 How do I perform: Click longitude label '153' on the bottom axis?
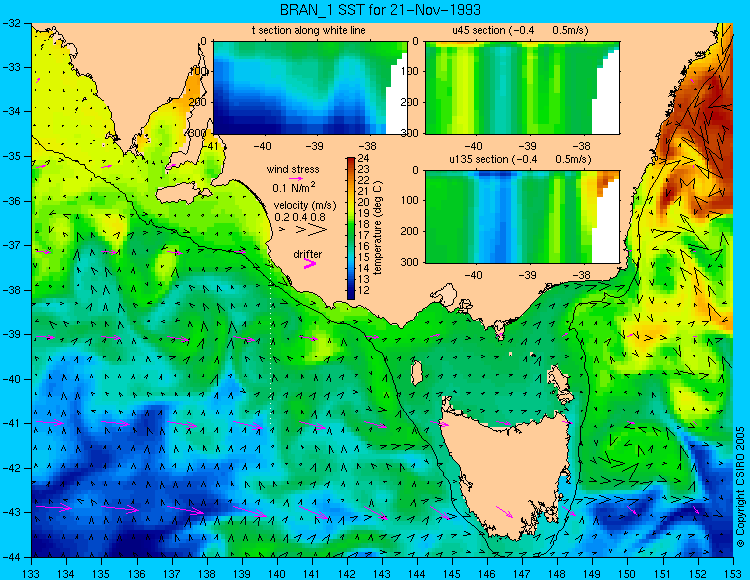pyautogui.click(x=732, y=574)
